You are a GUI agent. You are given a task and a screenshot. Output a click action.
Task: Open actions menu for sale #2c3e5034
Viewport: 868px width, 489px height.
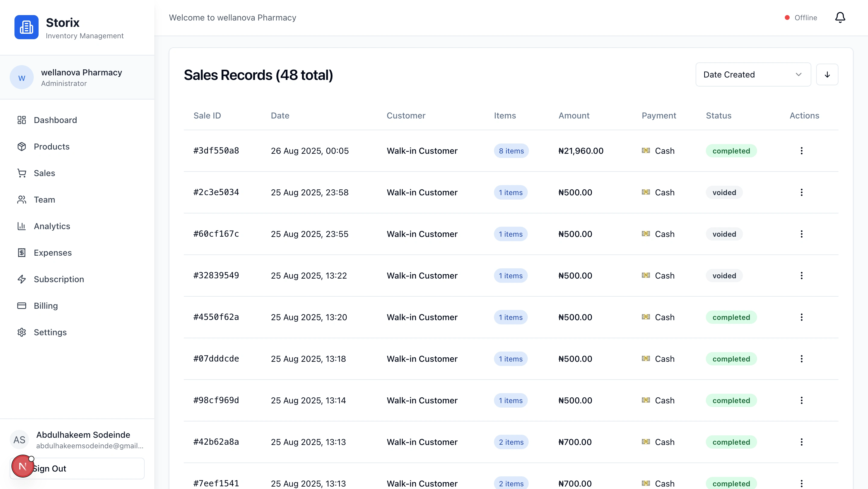(801, 192)
